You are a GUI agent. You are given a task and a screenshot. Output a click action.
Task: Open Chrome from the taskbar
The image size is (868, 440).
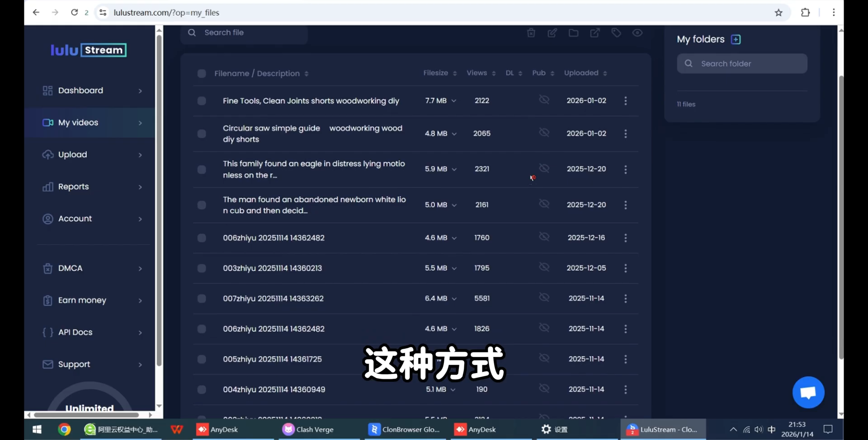(x=64, y=429)
